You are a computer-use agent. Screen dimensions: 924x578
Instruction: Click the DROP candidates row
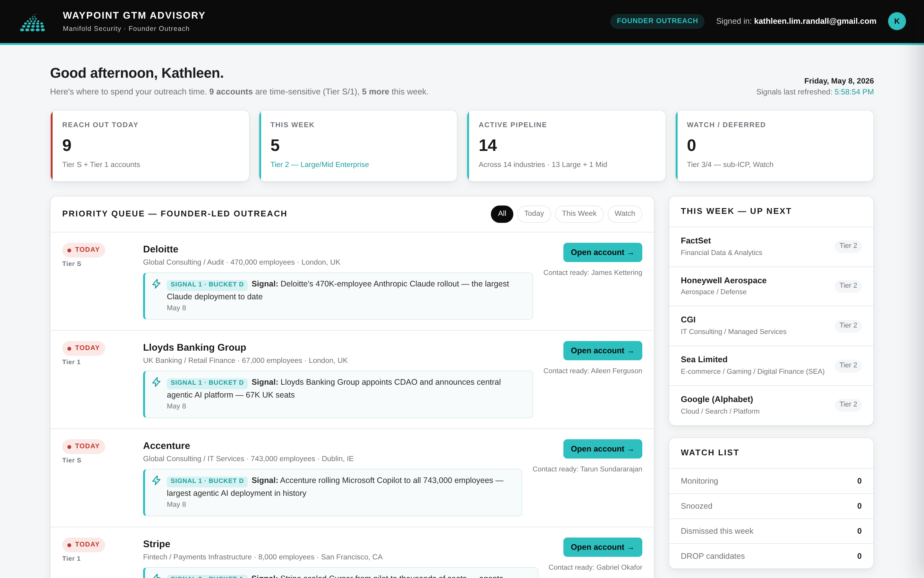click(771, 556)
